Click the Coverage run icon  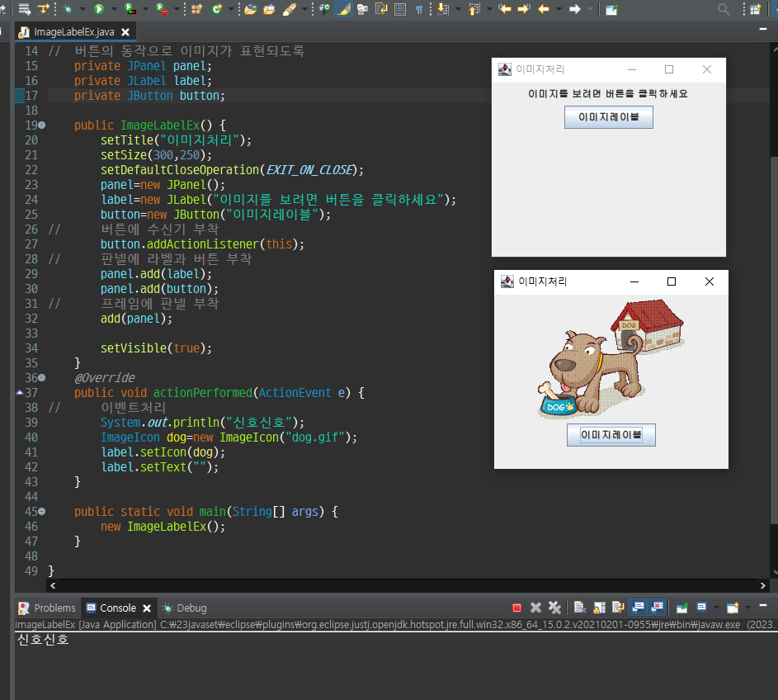(x=130, y=9)
